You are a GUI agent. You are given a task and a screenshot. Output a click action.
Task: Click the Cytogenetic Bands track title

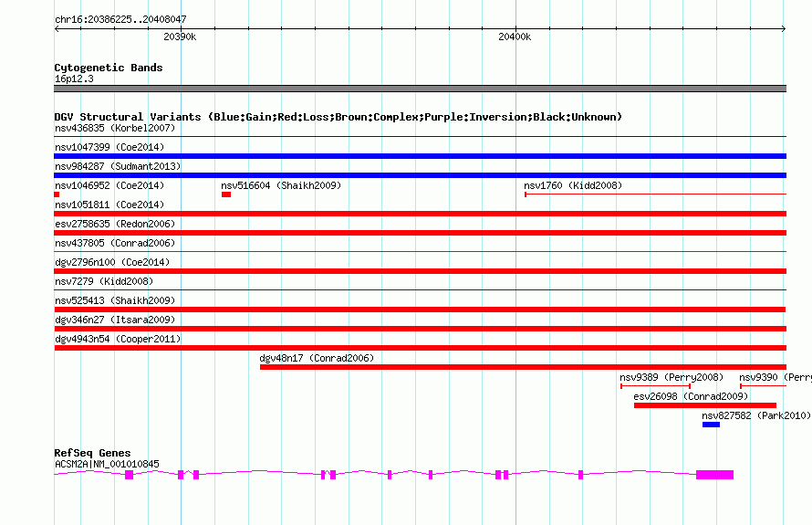(109, 68)
